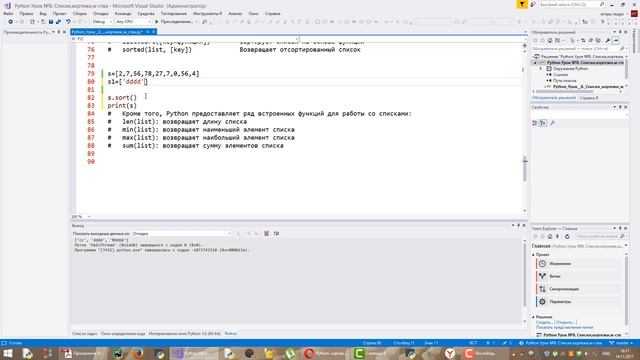Open Edit menu
The image size is (640, 360).
[x=26, y=13]
